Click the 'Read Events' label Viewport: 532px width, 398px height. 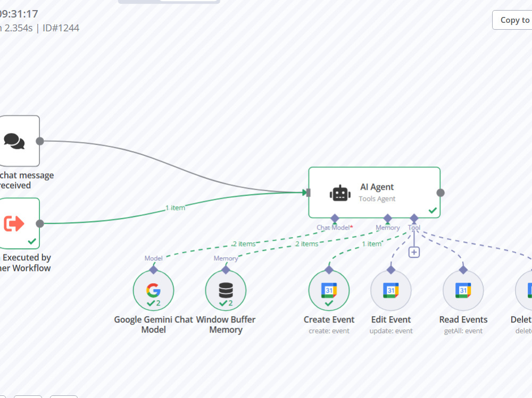463,320
